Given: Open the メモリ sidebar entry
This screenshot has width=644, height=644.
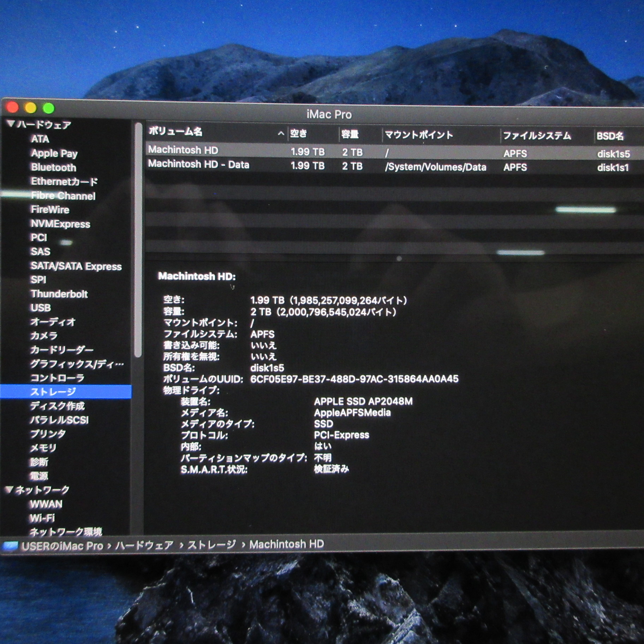Looking at the screenshot, I should click(x=43, y=448).
